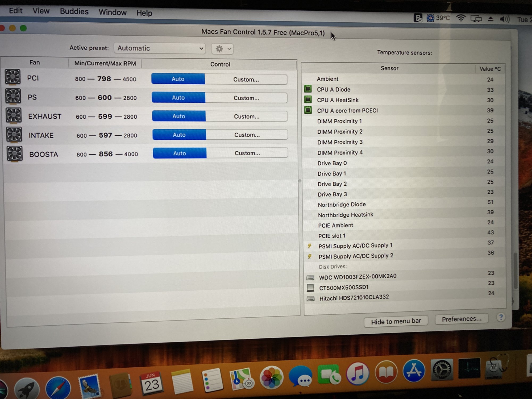Open App Store from the Dock
The height and width of the screenshot is (399, 532).
pos(414,371)
